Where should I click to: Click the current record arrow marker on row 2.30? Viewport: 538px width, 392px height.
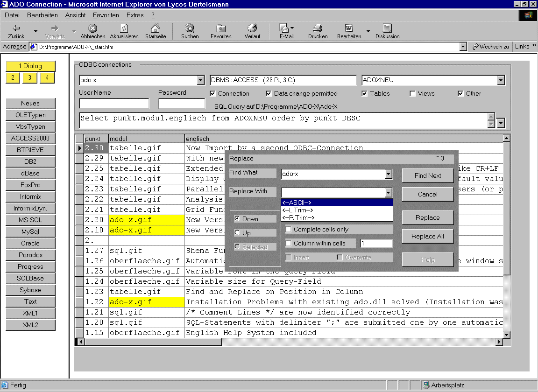(79, 148)
